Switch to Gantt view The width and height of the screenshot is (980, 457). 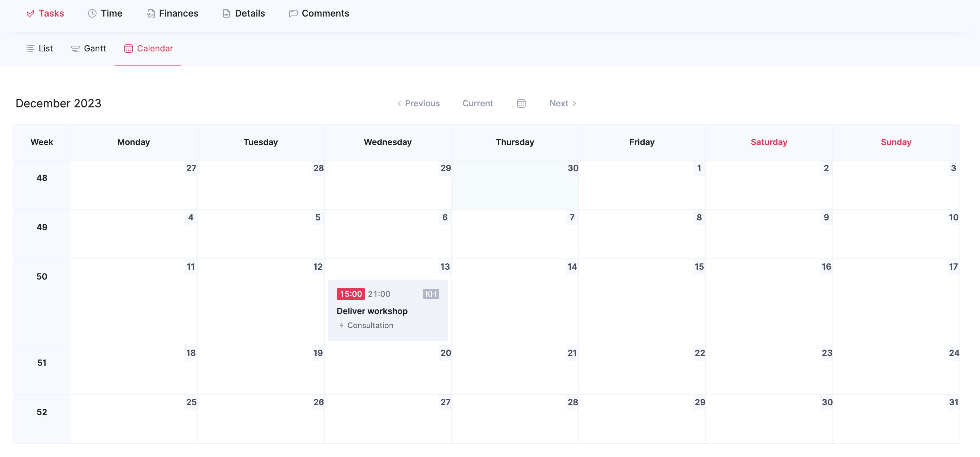pyautogui.click(x=88, y=48)
